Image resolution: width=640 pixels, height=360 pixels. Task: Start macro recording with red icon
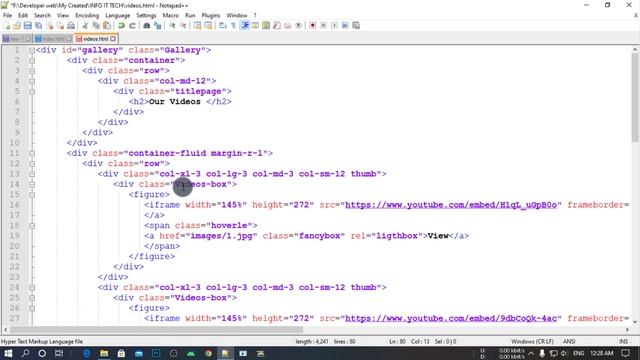312,25
